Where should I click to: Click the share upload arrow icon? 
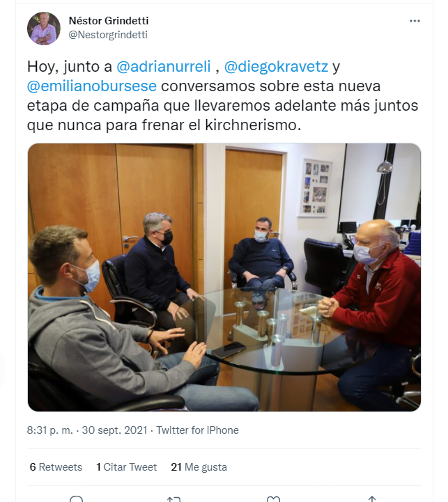point(372,499)
